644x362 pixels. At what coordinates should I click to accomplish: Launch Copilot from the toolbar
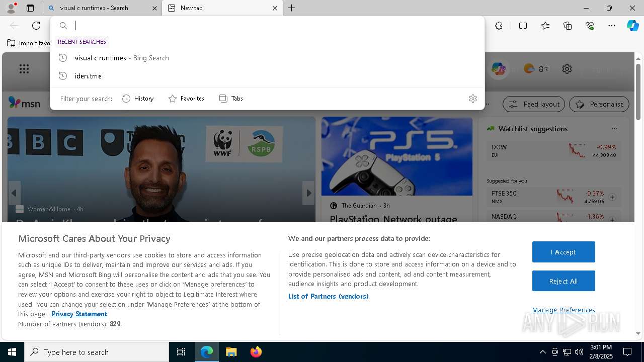tap(632, 26)
